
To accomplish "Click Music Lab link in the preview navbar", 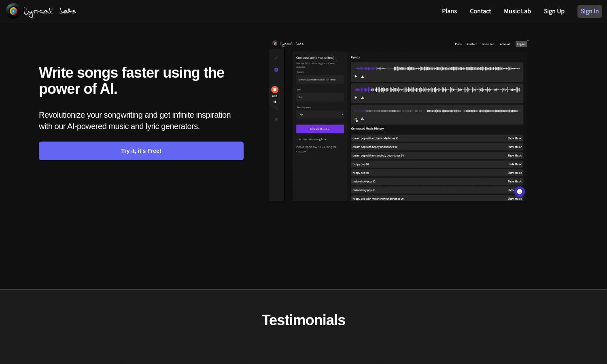I will tap(488, 44).
